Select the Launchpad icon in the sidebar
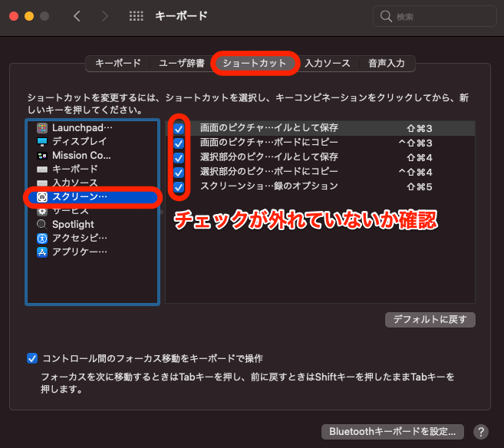The image size is (504, 448). [42, 128]
